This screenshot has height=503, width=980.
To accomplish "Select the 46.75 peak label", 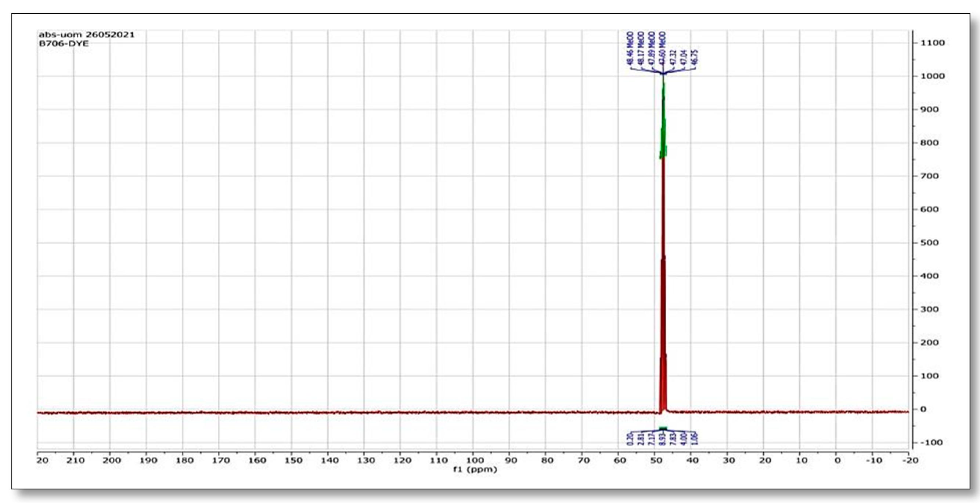I will [x=695, y=57].
